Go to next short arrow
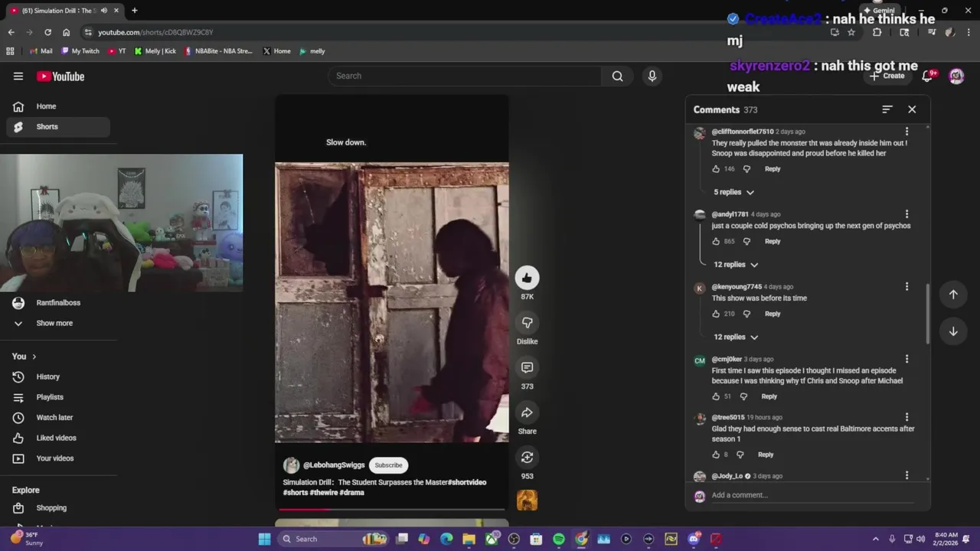980x551 pixels. point(953,331)
